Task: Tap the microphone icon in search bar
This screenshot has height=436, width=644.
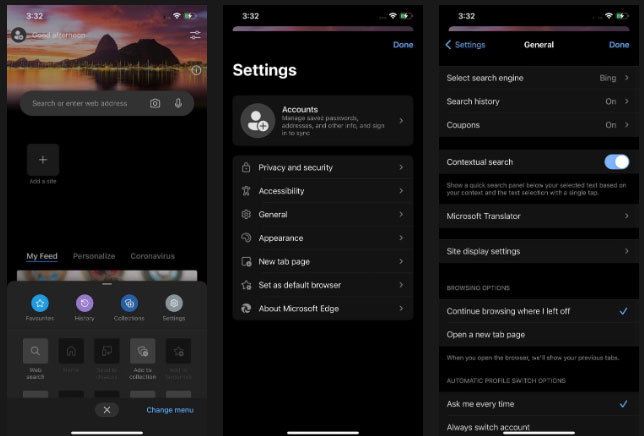Action: 178,103
